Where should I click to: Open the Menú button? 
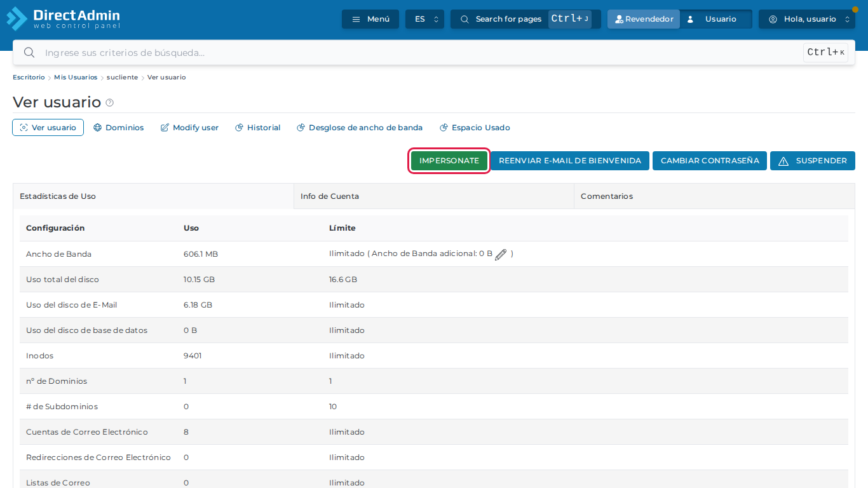(370, 19)
